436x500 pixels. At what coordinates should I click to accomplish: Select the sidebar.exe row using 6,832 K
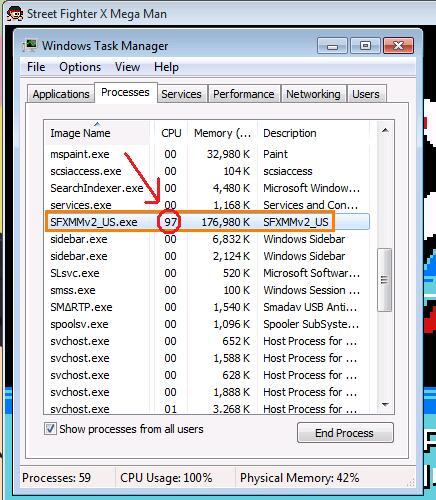(x=207, y=239)
